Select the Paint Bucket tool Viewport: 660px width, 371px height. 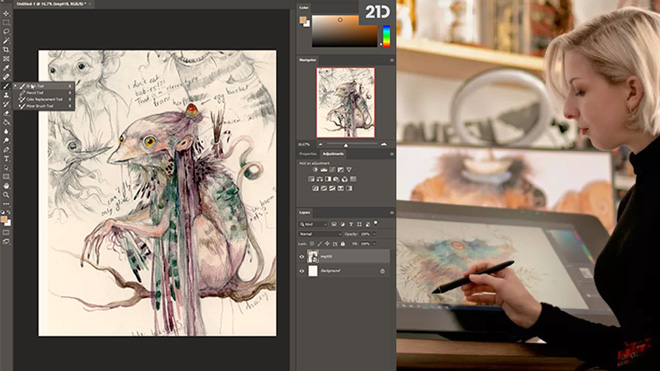[6, 123]
